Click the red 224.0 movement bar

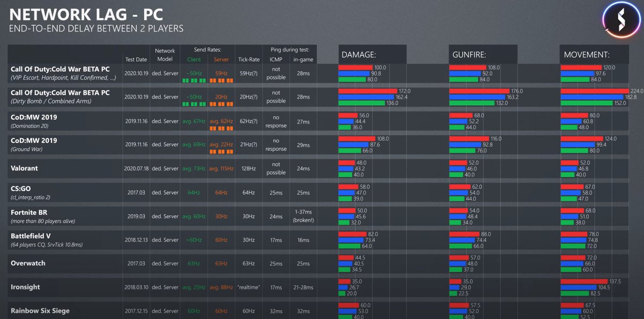(594, 91)
